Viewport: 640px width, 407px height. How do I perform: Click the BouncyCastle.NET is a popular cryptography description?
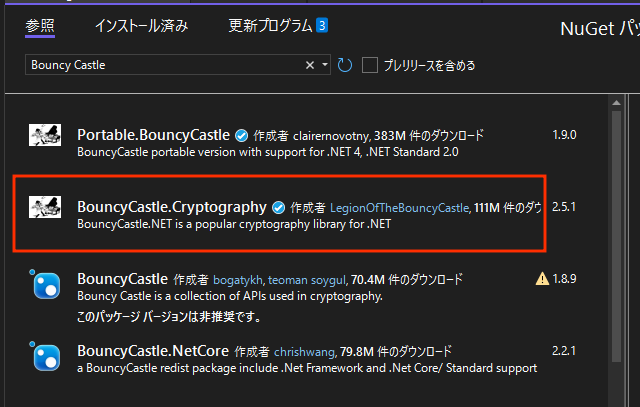point(234,224)
